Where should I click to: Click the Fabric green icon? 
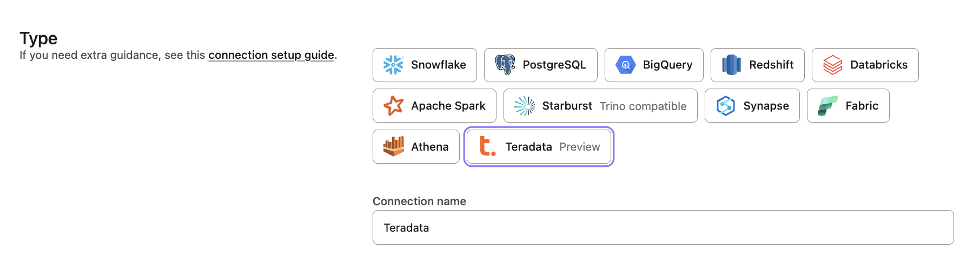tap(827, 106)
